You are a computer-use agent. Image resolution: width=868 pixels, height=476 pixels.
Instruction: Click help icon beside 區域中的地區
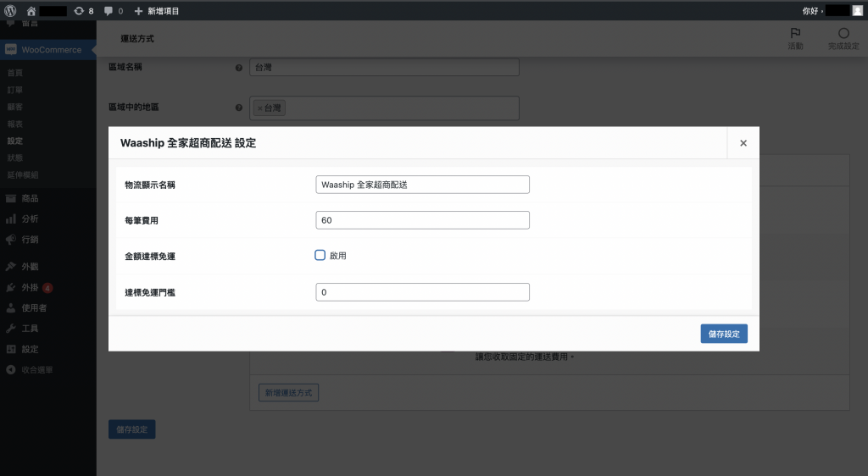[x=238, y=108]
